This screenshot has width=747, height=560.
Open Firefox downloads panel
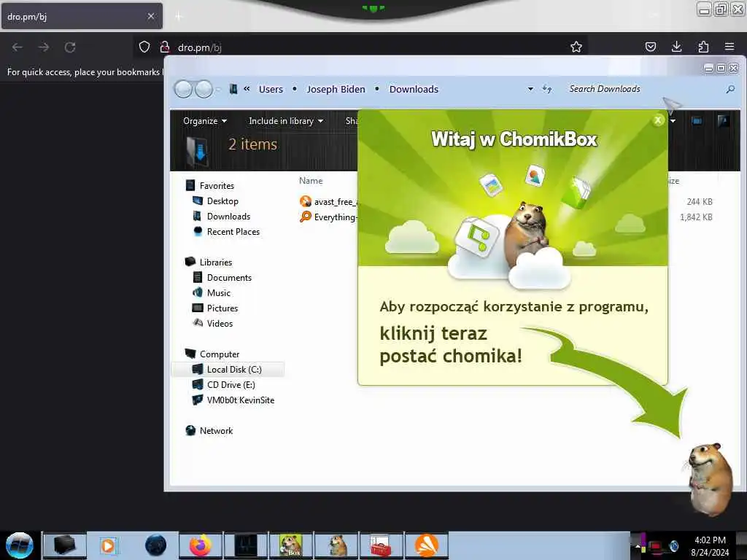point(676,47)
